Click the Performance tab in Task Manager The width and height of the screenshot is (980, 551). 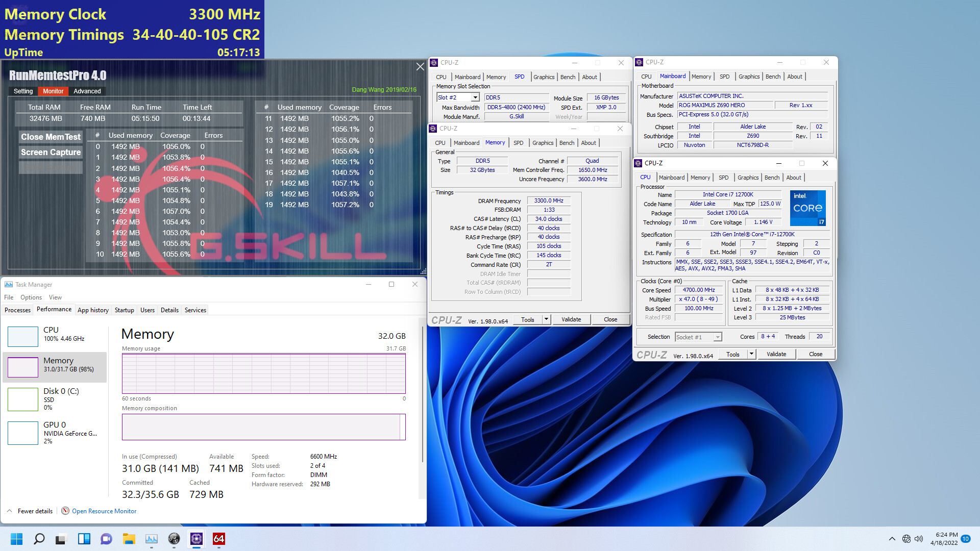point(53,310)
